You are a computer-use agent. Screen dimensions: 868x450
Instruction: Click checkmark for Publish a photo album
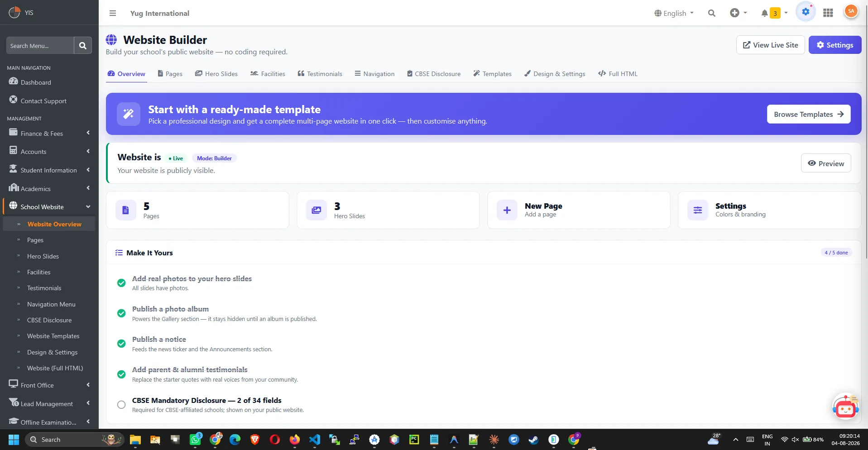click(x=121, y=313)
